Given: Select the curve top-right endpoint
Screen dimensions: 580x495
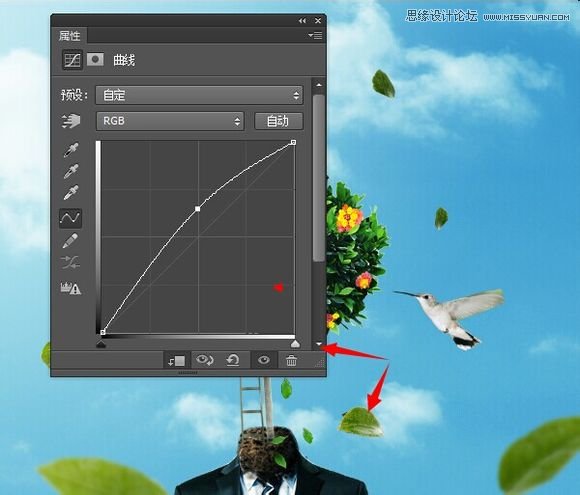Looking at the screenshot, I should tap(293, 142).
